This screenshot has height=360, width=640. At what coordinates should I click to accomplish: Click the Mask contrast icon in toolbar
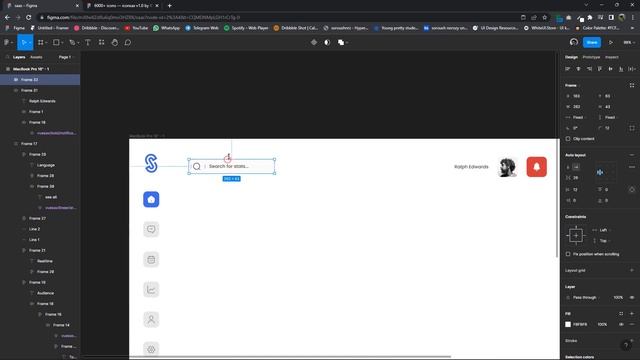pos(327,42)
